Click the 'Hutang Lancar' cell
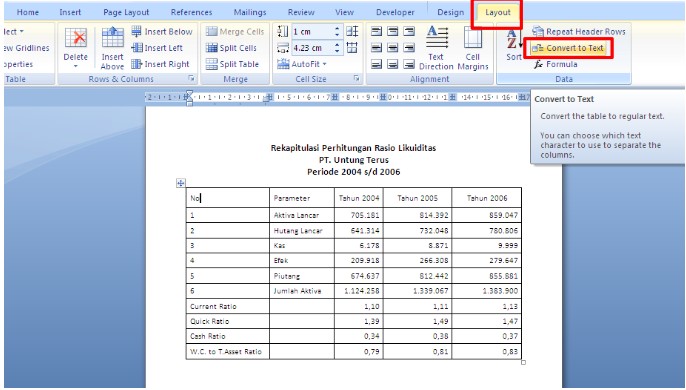The width and height of the screenshot is (686, 390). tap(302, 230)
